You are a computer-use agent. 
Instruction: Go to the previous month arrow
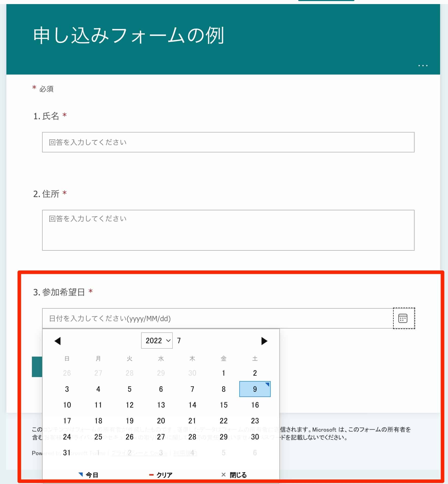pyautogui.click(x=57, y=341)
